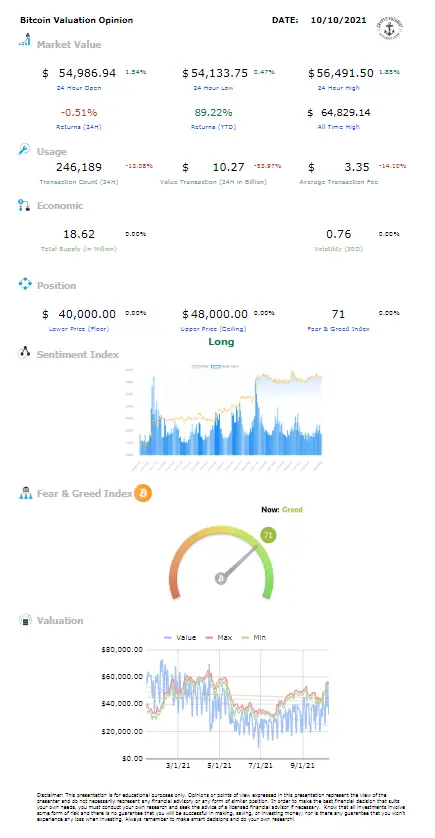Click the orange Bitcoin logo icon

pos(143,493)
